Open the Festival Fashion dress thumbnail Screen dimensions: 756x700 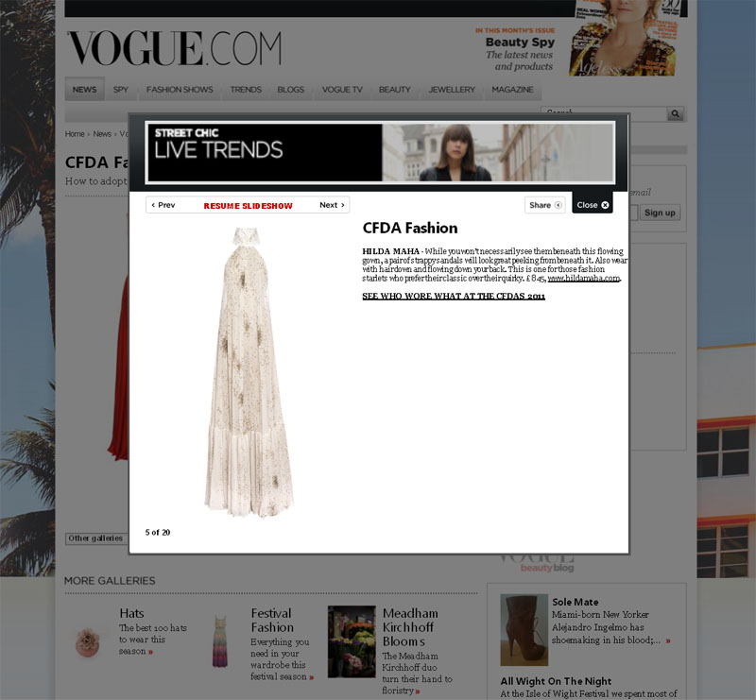coord(220,640)
